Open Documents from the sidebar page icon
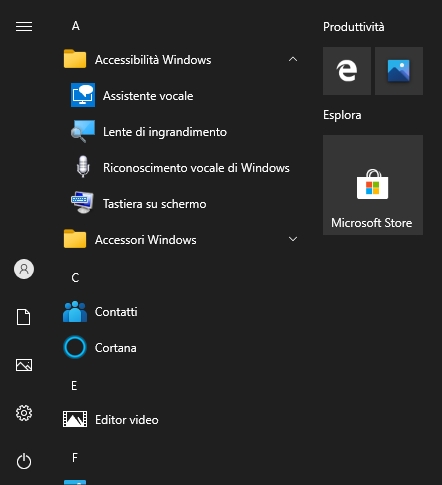442x485 pixels. (24, 317)
